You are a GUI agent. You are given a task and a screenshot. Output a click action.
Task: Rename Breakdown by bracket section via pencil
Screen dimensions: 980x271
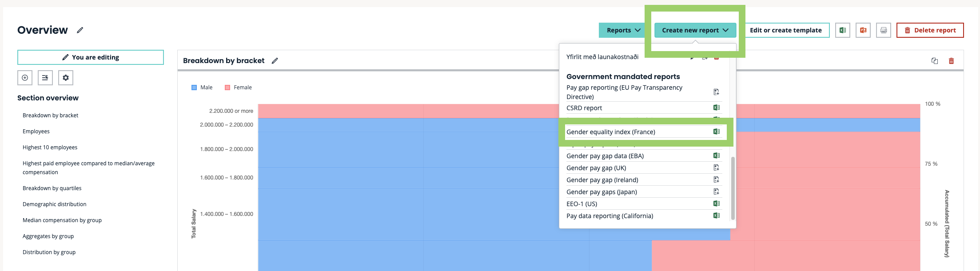coord(275,61)
